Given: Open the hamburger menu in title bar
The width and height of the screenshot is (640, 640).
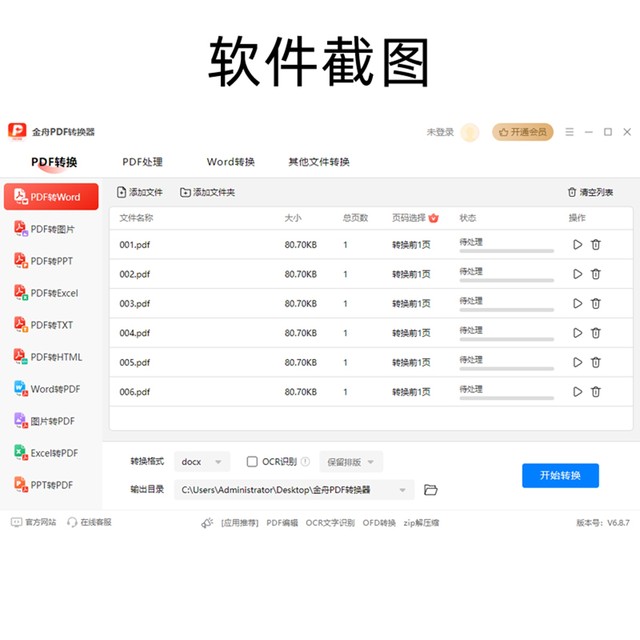Looking at the screenshot, I should point(569,132).
